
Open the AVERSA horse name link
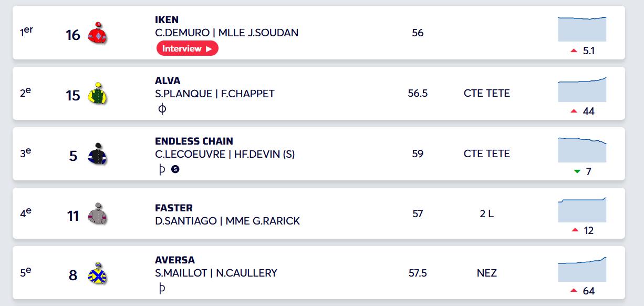tap(175, 260)
